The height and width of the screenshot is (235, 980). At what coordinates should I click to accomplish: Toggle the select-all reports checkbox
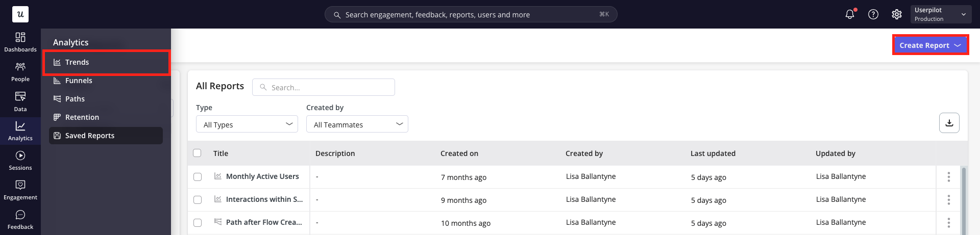(x=197, y=153)
